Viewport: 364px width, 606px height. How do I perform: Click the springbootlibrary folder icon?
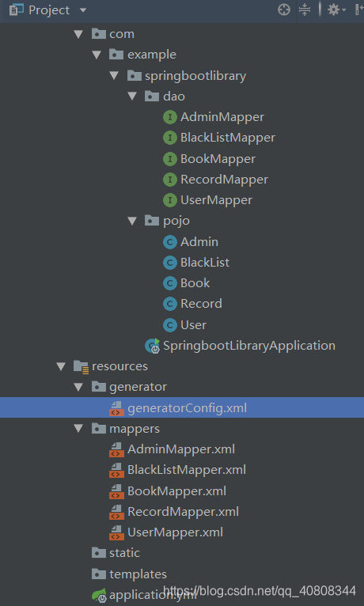(134, 75)
